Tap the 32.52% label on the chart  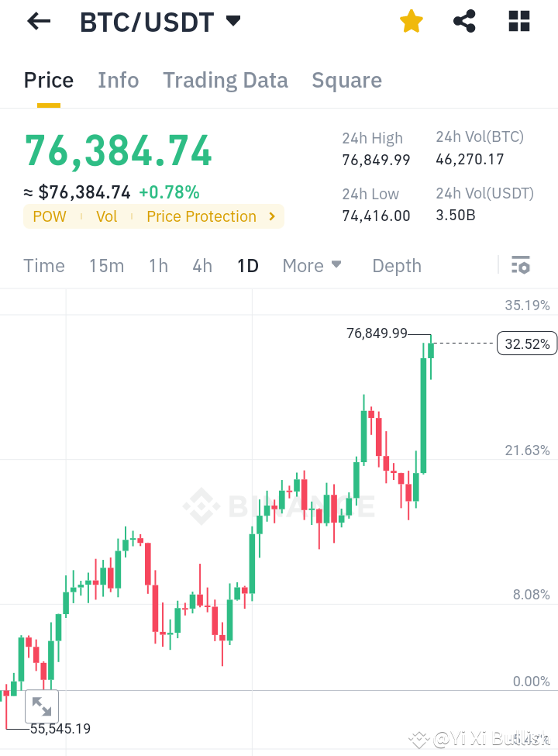(527, 343)
